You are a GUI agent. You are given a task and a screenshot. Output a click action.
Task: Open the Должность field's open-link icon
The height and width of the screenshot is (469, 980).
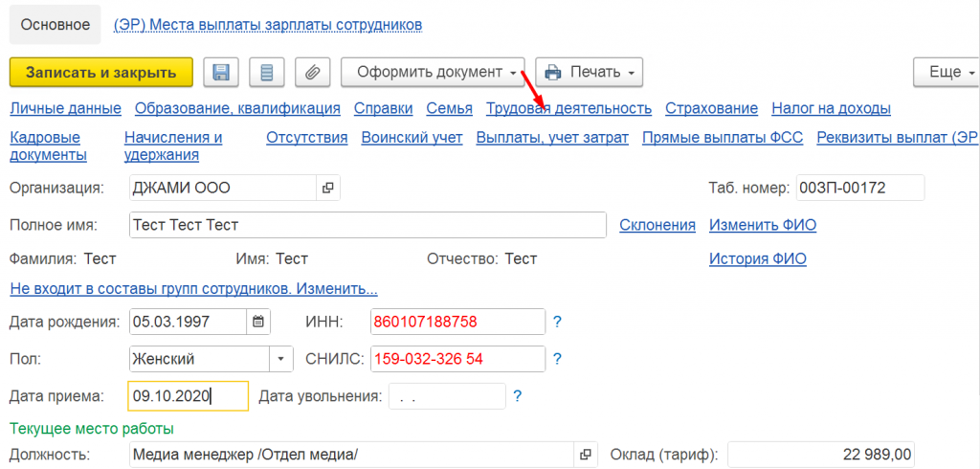(586, 454)
